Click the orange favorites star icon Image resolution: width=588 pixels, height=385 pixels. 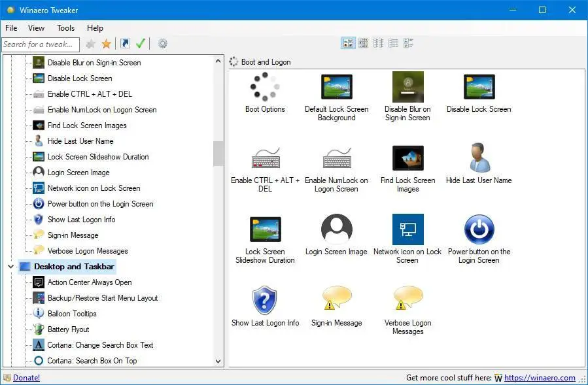coord(107,44)
